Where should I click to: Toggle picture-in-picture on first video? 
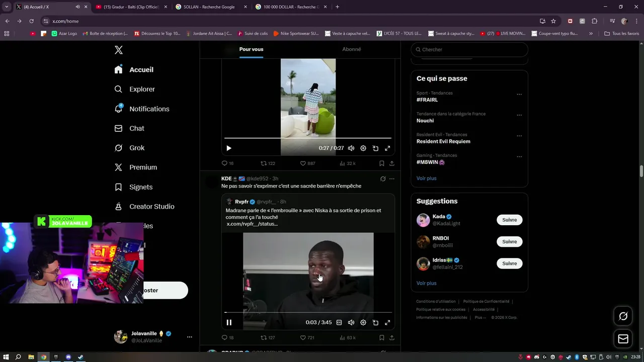(375, 148)
